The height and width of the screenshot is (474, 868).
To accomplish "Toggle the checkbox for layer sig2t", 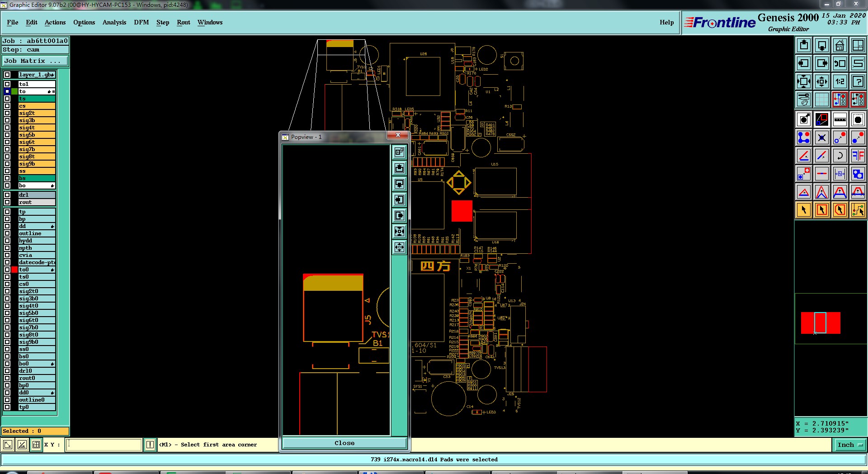I will 7,113.
